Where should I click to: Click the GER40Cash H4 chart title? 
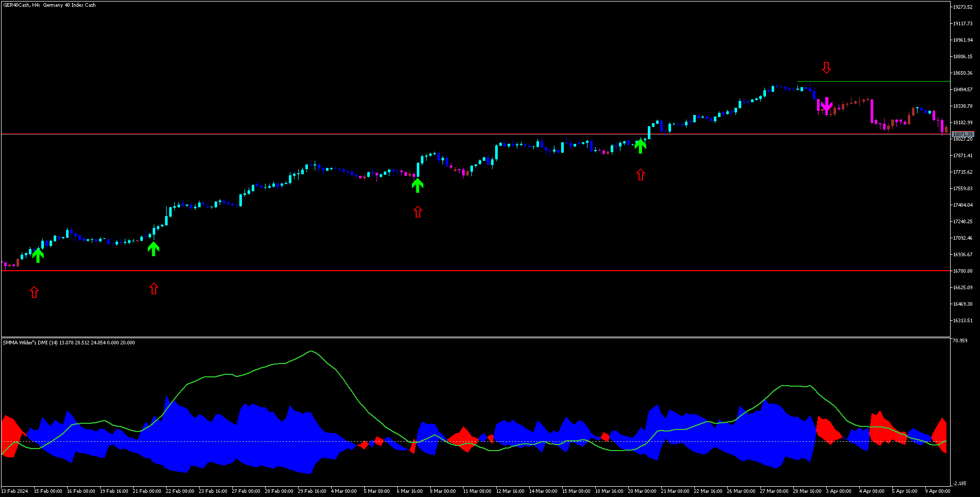tap(50, 5)
